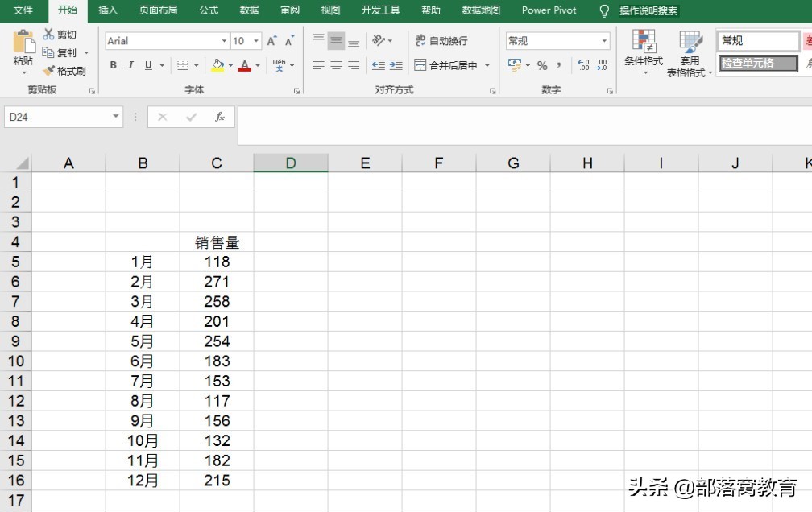
Task: Switch to the 页面布局 tab
Action: point(158,10)
